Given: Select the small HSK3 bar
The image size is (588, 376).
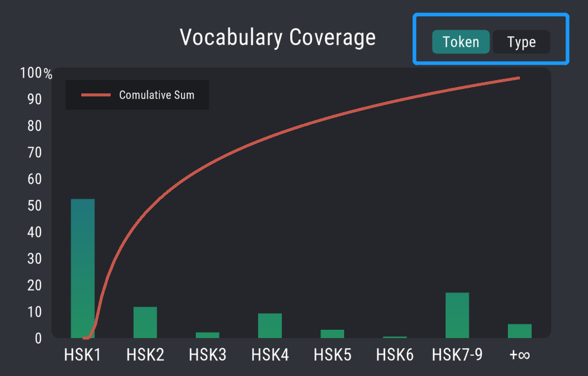Looking at the screenshot, I should click(x=207, y=334).
